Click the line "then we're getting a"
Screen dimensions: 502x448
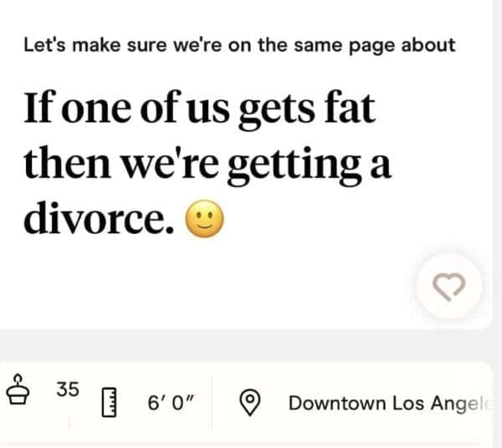[207, 165]
